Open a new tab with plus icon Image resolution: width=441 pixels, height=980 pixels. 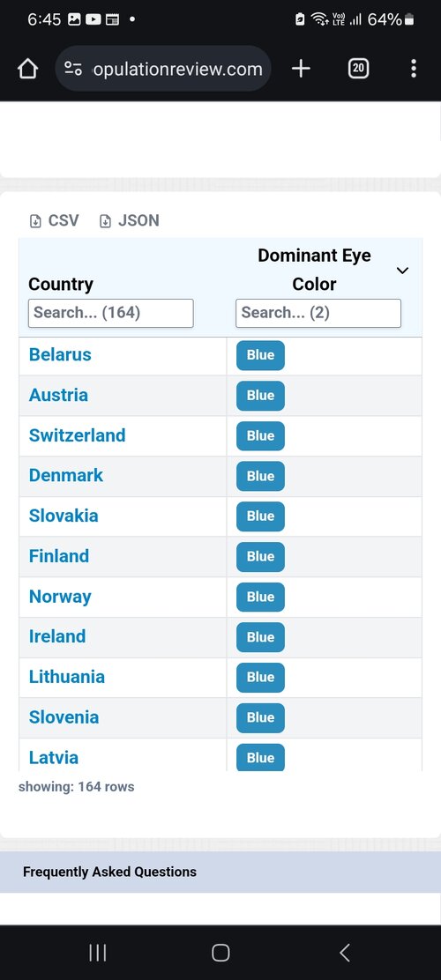pyautogui.click(x=301, y=69)
